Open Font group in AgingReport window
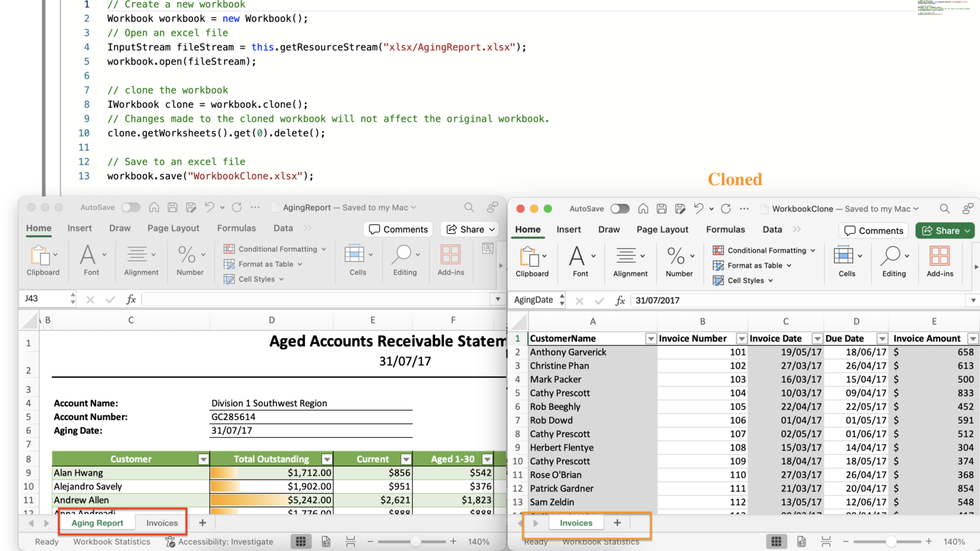Screen dimensions: 980x551 point(91,261)
